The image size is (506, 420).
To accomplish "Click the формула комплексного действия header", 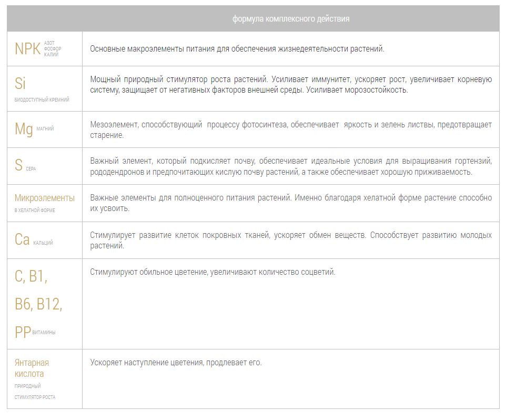I will pos(291,19).
